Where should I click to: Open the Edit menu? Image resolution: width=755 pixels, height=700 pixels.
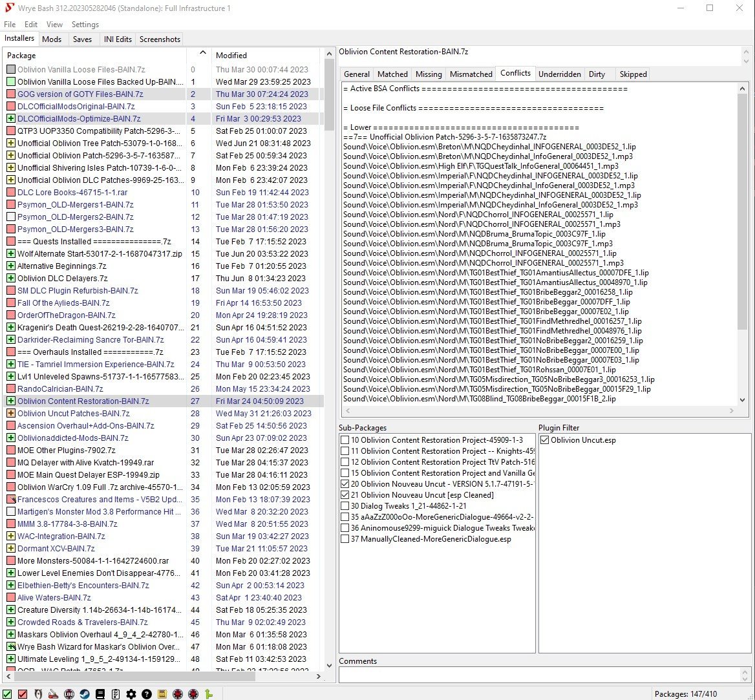31,25
